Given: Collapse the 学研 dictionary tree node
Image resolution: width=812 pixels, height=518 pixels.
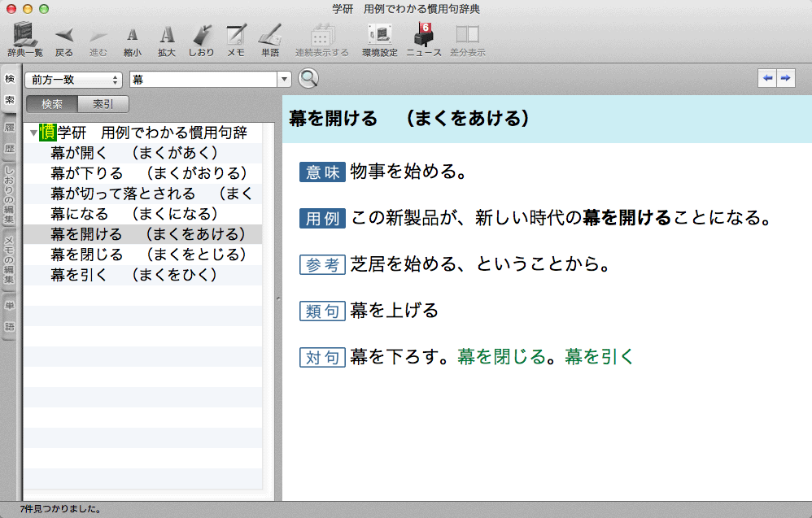Looking at the screenshot, I should pos(33,133).
